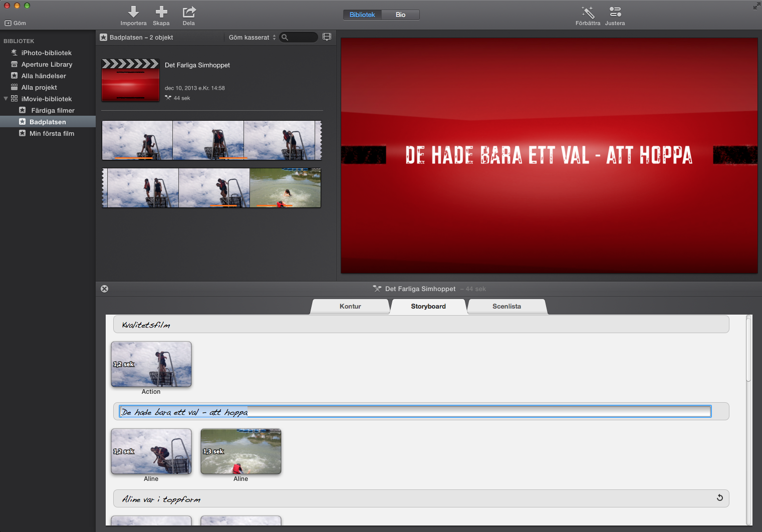The width and height of the screenshot is (762, 532).
Task: Click the storyboard vertical scrollbar
Action: [x=748, y=349]
